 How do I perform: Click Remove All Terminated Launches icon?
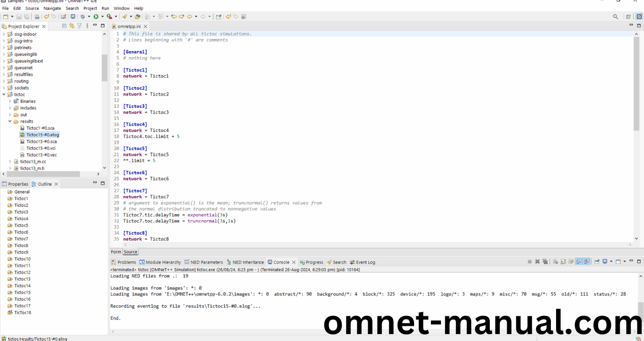click(545, 262)
